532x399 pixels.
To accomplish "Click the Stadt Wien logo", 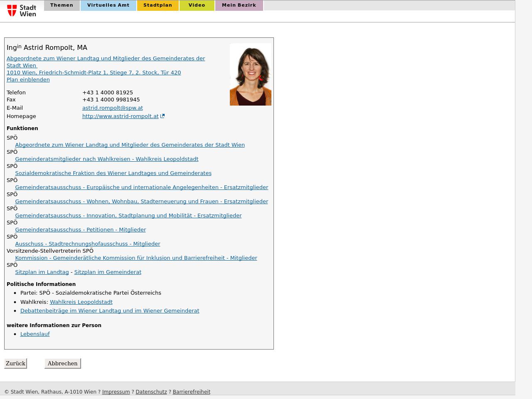I will (22, 10).
